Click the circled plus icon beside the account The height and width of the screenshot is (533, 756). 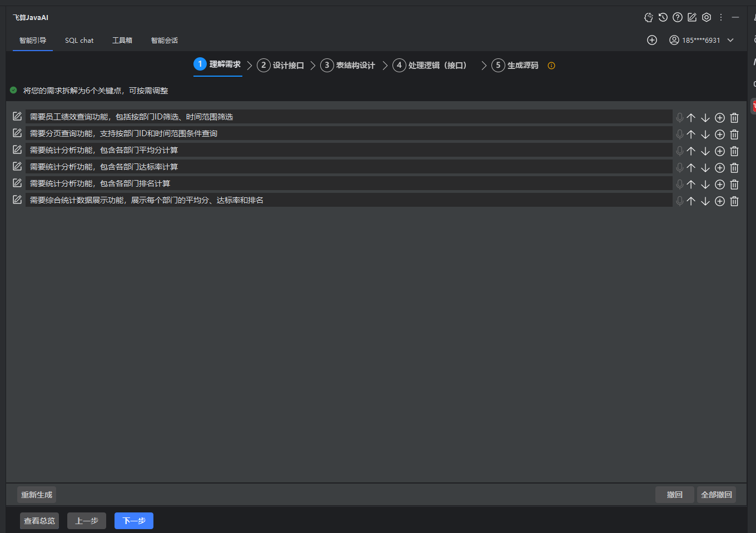(x=652, y=40)
